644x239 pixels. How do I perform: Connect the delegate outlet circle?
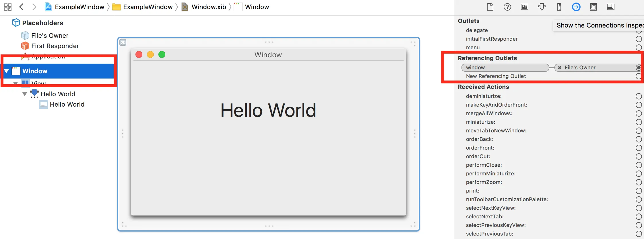[x=639, y=31]
